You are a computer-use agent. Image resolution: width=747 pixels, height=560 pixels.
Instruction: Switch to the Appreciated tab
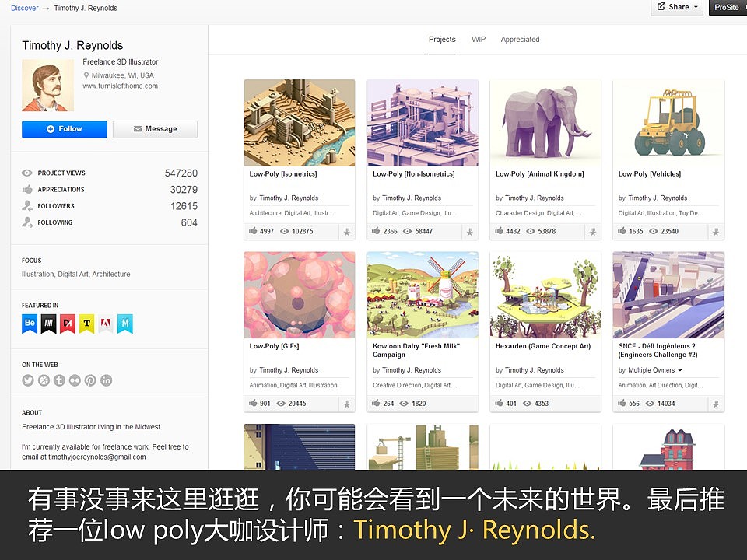point(520,40)
